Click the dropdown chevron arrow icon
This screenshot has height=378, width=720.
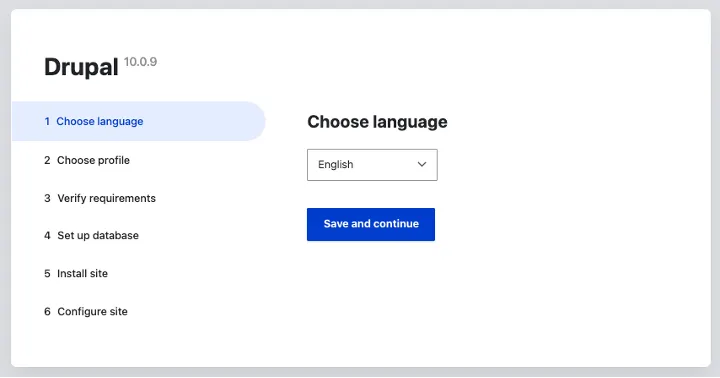tap(422, 164)
